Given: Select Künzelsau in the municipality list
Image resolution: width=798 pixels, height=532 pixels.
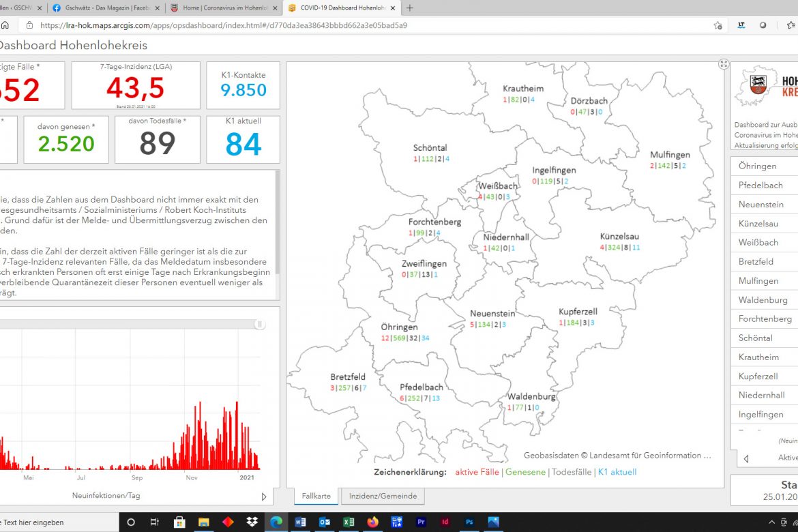Looking at the screenshot, I should [758, 223].
